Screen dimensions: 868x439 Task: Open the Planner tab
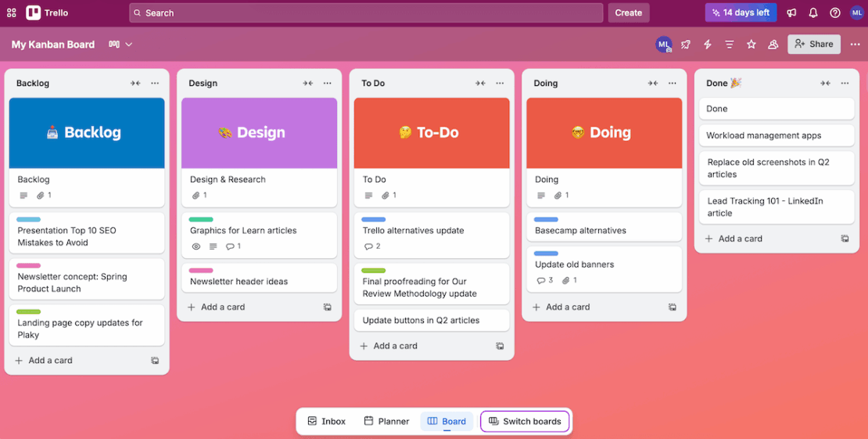click(386, 421)
